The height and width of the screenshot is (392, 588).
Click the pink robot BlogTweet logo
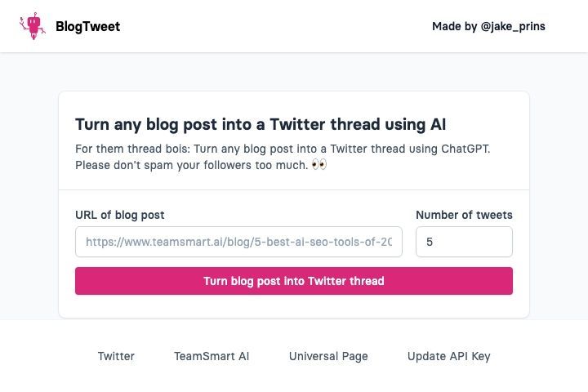33,26
